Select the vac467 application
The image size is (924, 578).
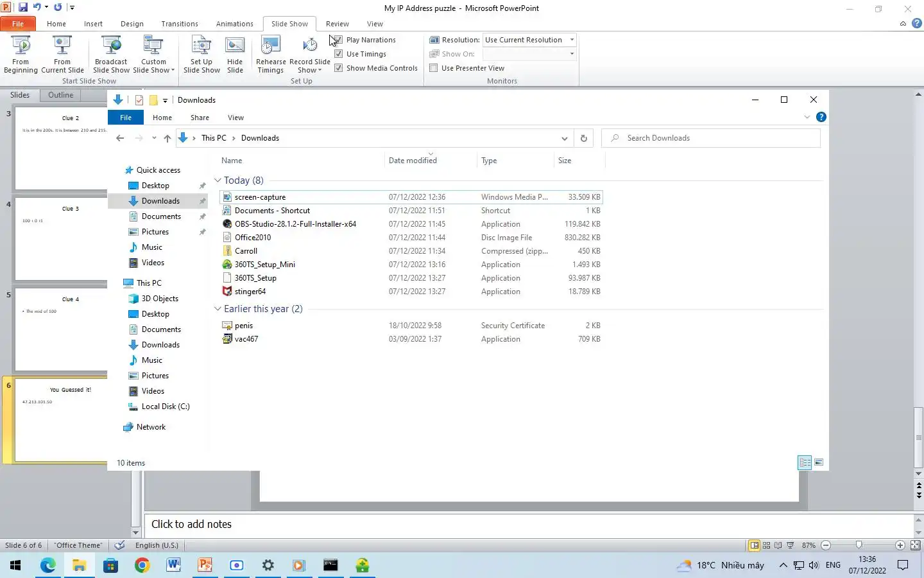[x=411, y=339]
